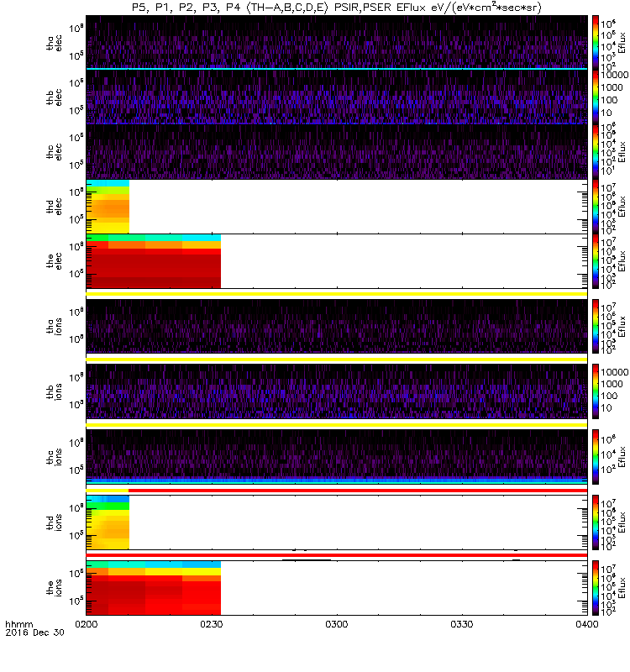
Task: Click the 0330 time tick label
Action: click(461, 624)
